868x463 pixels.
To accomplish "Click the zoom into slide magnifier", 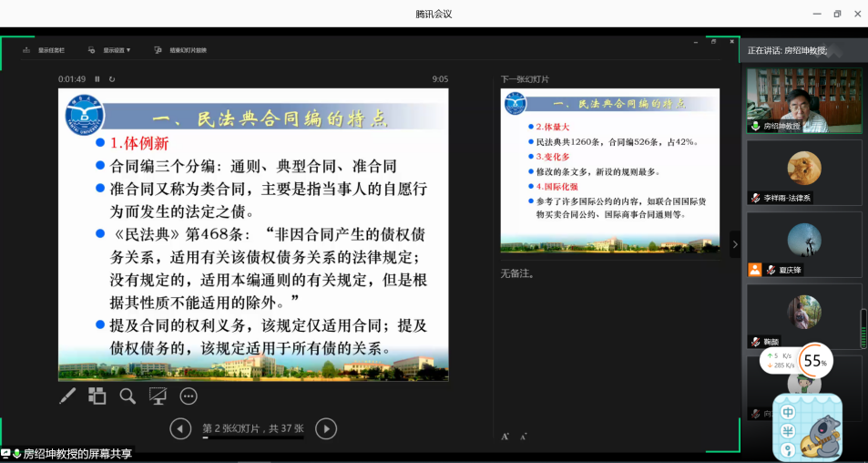I will pos(128,396).
